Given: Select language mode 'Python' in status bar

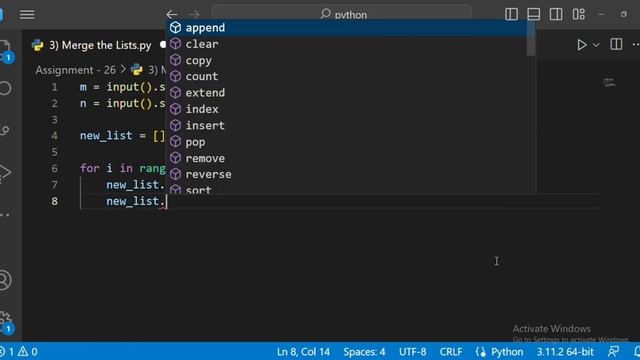Looking at the screenshot, I should 507,352.
